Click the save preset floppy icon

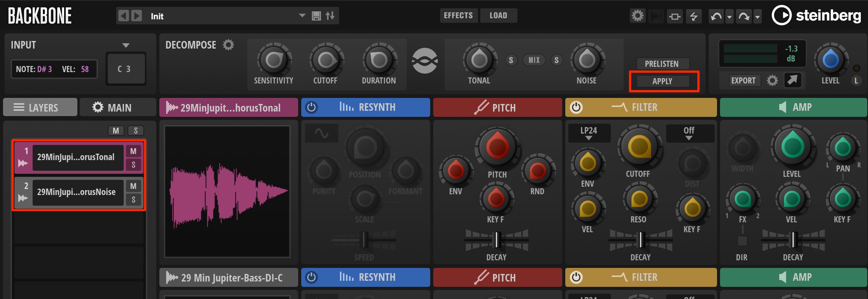316,16
